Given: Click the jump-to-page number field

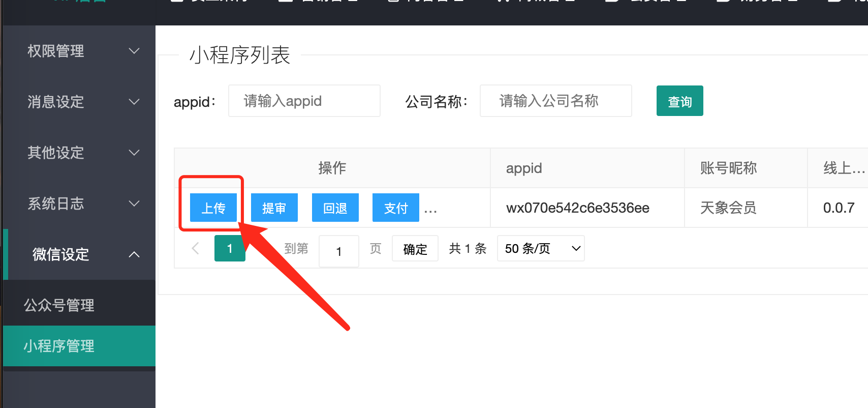Looking at the screenshot, I should pyautogui.click(x=338, y=251).
